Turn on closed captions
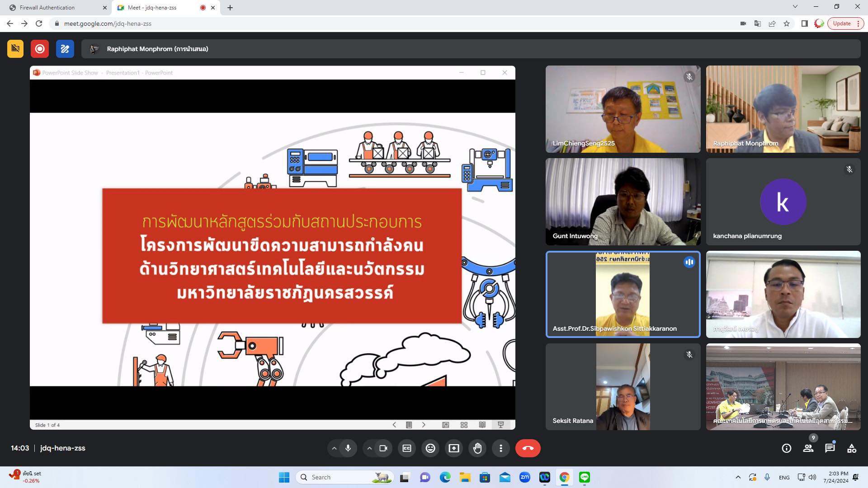Image resolution: width=868 pixels, height=488 pixels. click(x=407, y=448)
